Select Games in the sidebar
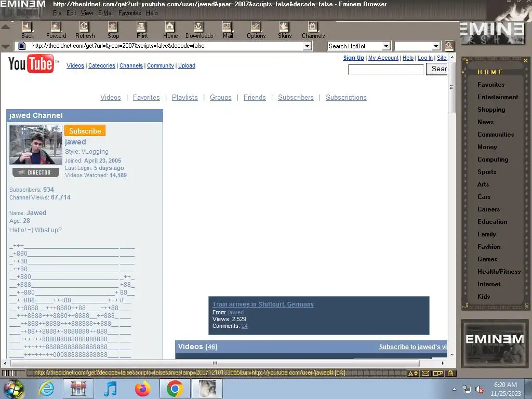The height and width of the screenshot is (399, 532). (487, 259)
